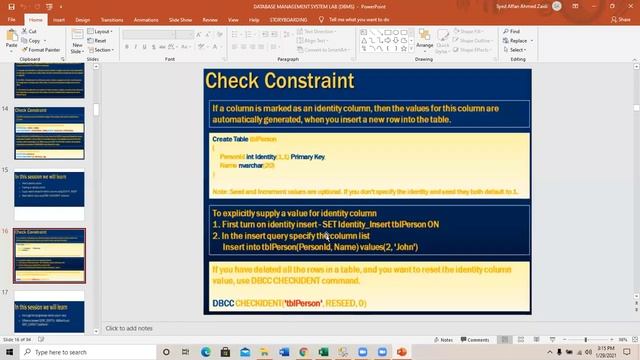This screenshot has width=640, height=360.
Task: Open the Layout dropdown
Action: [x=100, y=31]
